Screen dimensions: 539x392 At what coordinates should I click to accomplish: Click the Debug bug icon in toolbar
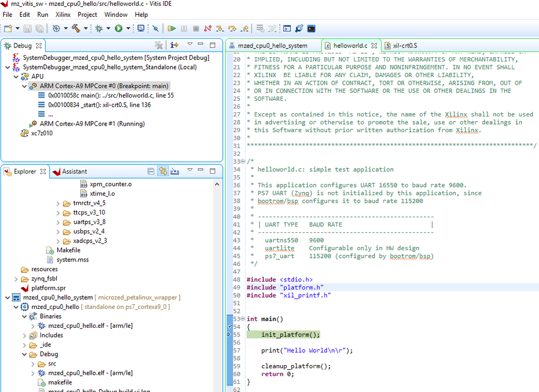coord(99,29)
